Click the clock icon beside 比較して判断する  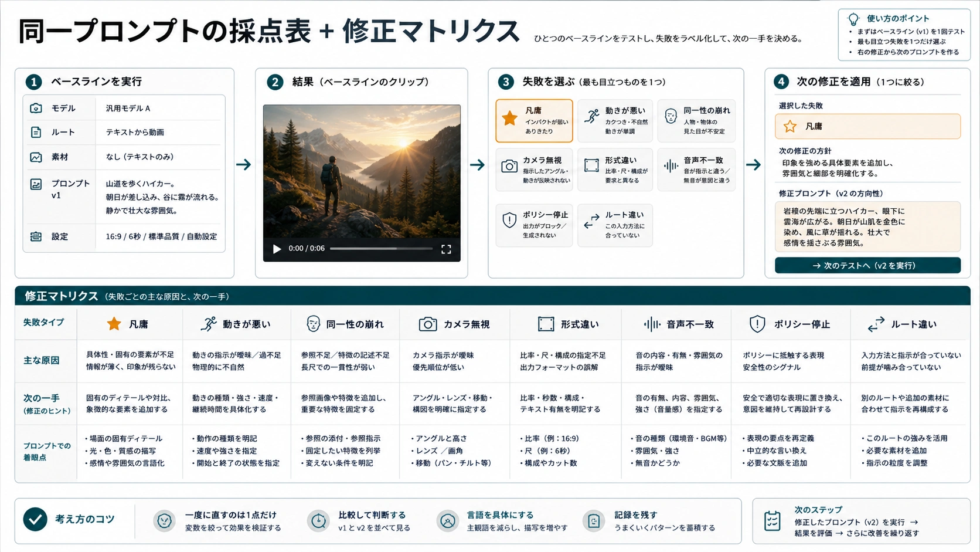coord(318,520)
